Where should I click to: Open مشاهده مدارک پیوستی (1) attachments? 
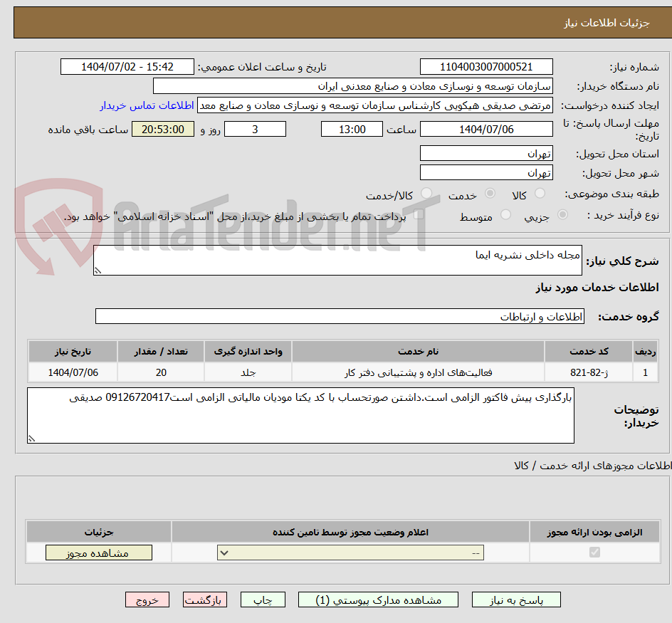pos(378,600)
